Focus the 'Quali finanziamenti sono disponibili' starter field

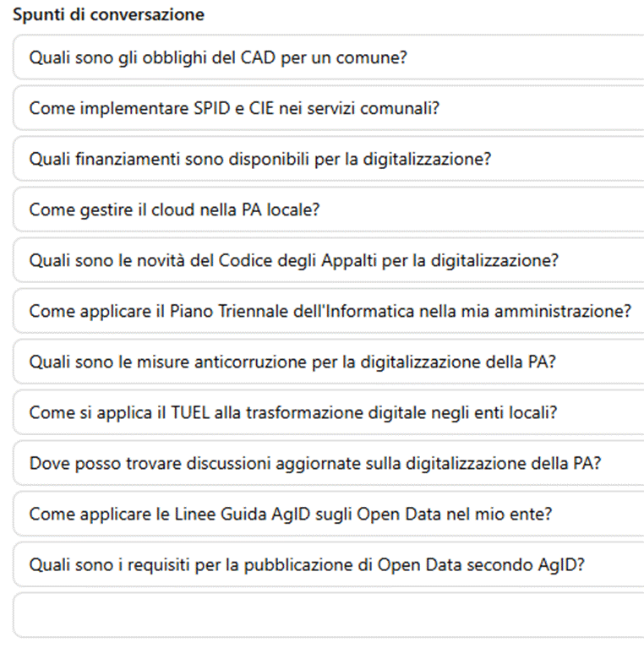pyautogui.click(x=329, y=159)
